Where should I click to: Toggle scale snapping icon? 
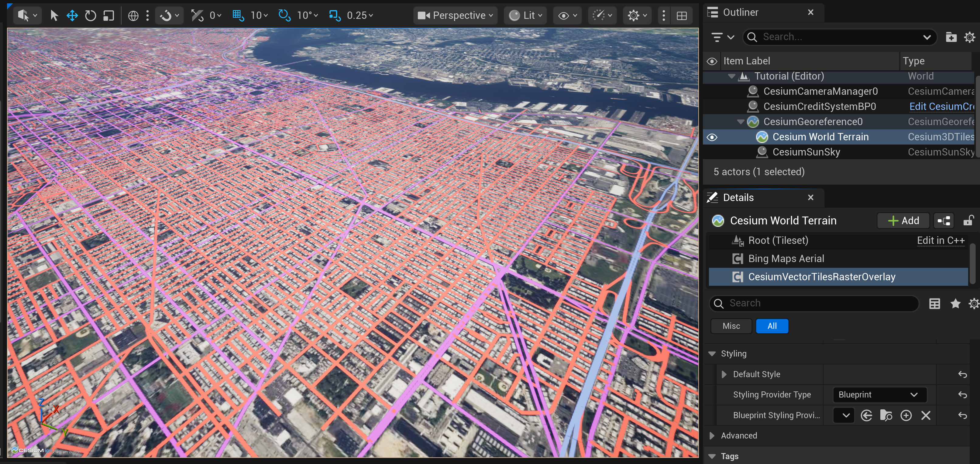335,15
